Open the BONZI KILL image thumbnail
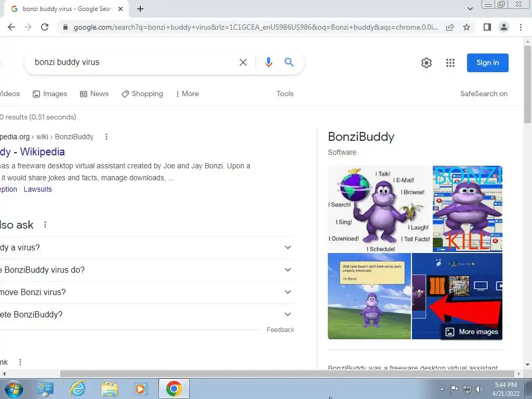532x399 pixels. point(468,209)
